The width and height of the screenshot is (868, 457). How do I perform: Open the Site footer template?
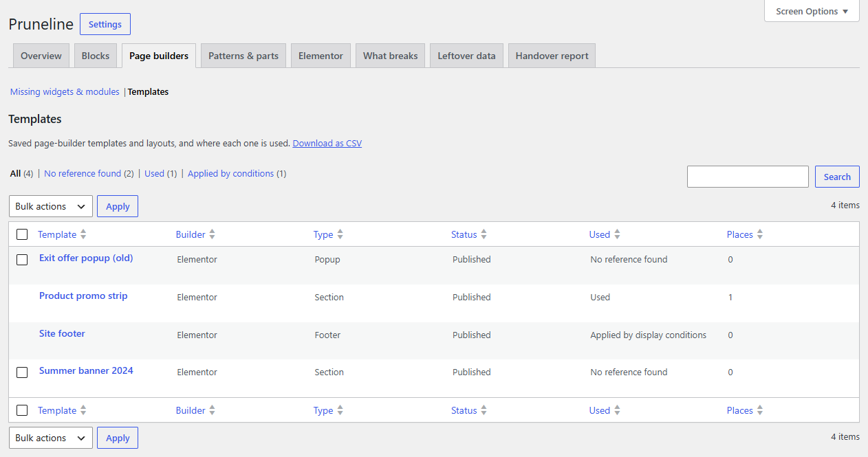click(x=62, y=334)
